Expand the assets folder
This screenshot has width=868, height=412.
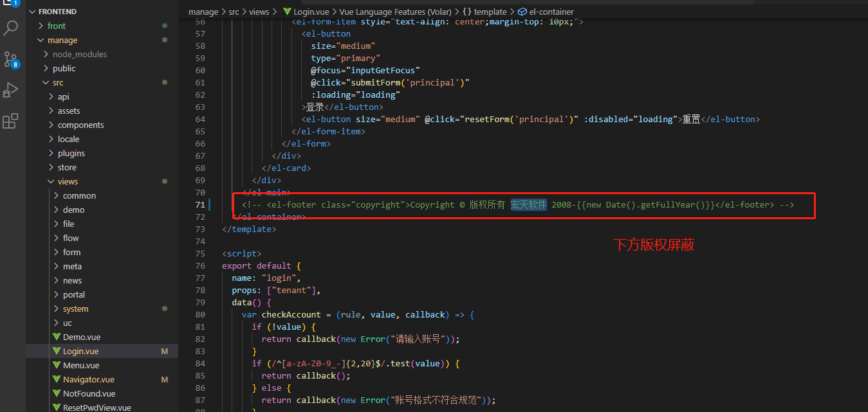69,111
